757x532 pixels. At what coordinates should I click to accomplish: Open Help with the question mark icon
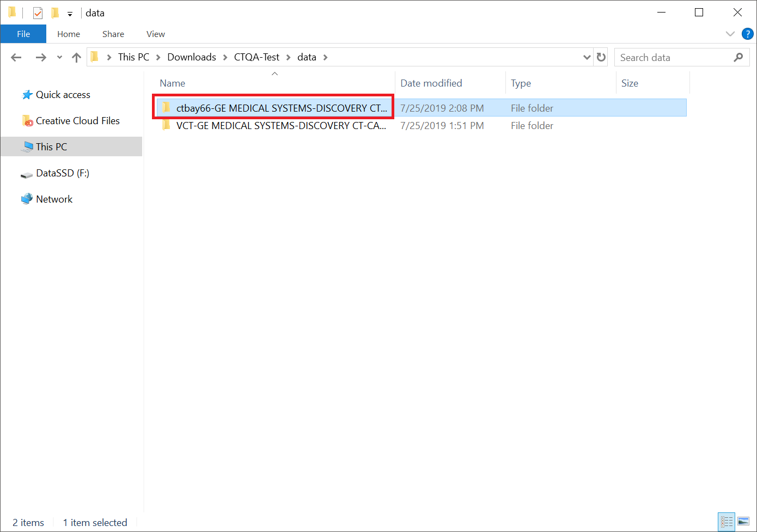click(748, 34)
